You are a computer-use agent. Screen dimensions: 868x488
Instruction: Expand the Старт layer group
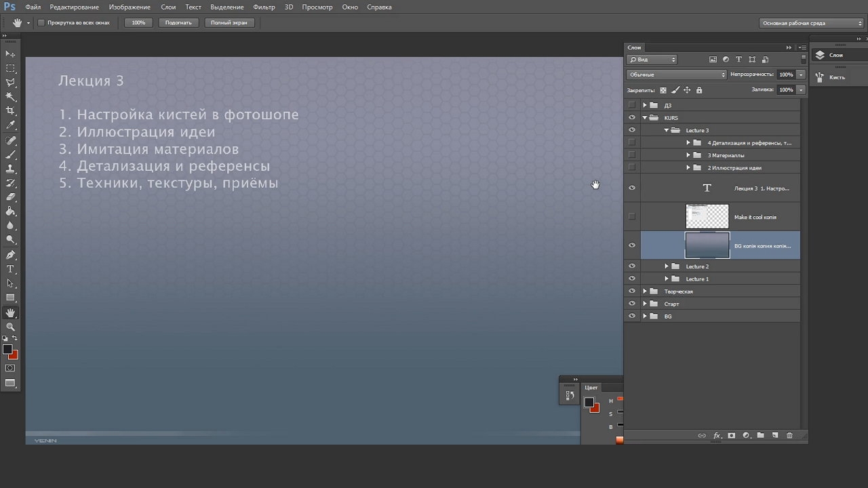coord(645,304)
